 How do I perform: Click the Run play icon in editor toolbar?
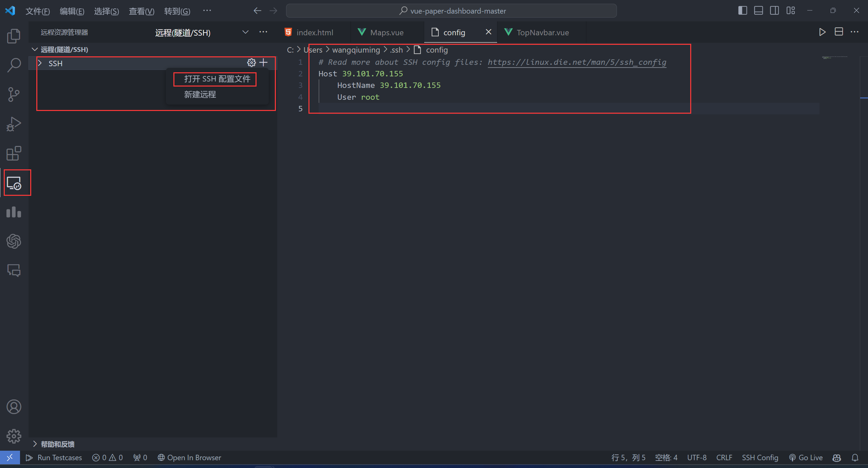point(822,32)
